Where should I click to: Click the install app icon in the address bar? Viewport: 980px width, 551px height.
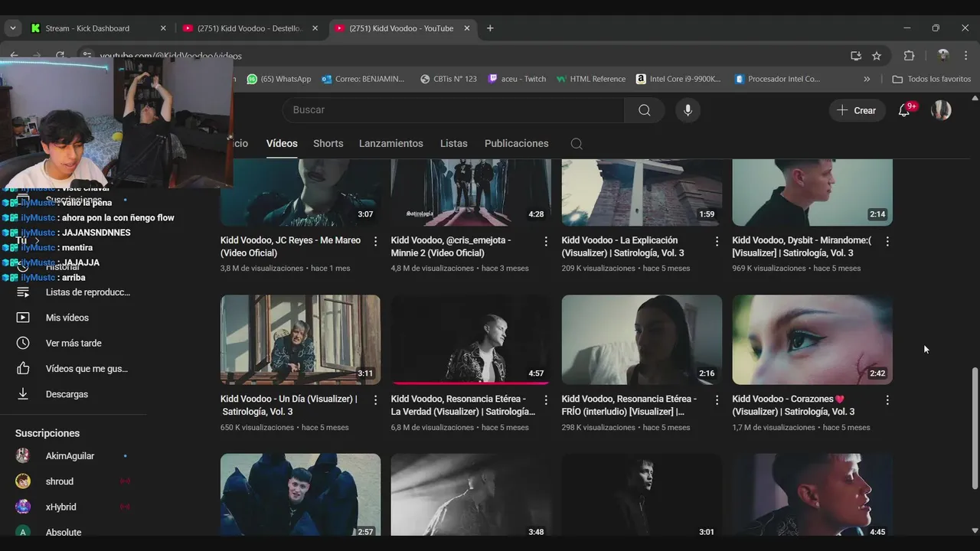856,56
